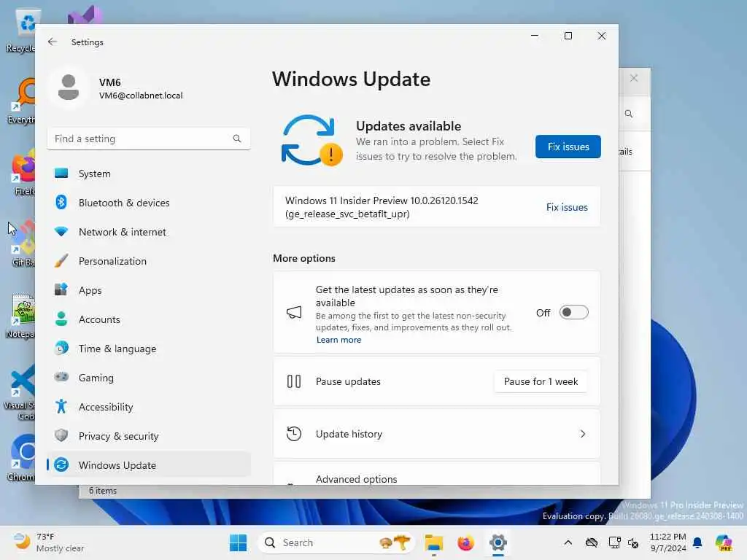
Task: Click the Update history clock icon
Action: click(293, 434)
